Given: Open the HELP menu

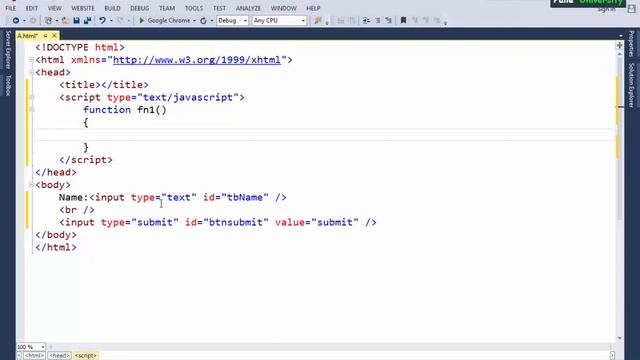Looking at the screenshot, I should (313, 8).
